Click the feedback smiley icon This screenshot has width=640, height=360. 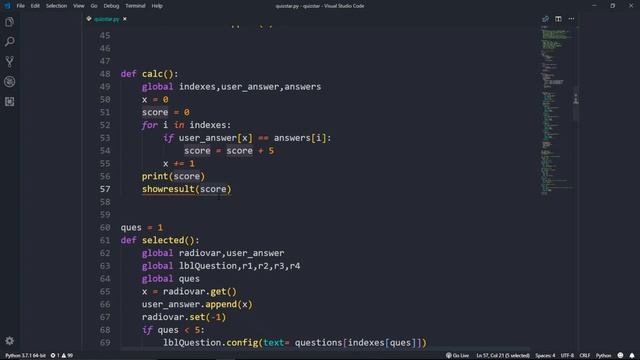[x=620, y=356]
